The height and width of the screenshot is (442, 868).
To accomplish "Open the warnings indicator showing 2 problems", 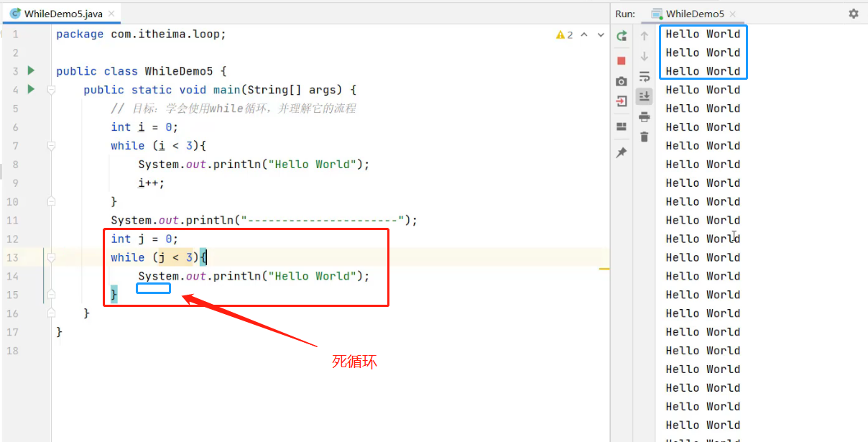I will tap(565, 34).
